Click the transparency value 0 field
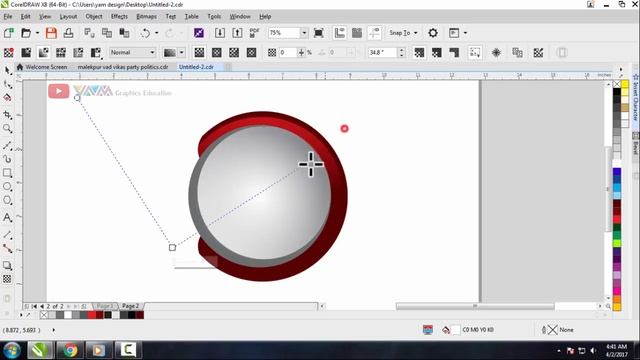 [x=288, y=53]
